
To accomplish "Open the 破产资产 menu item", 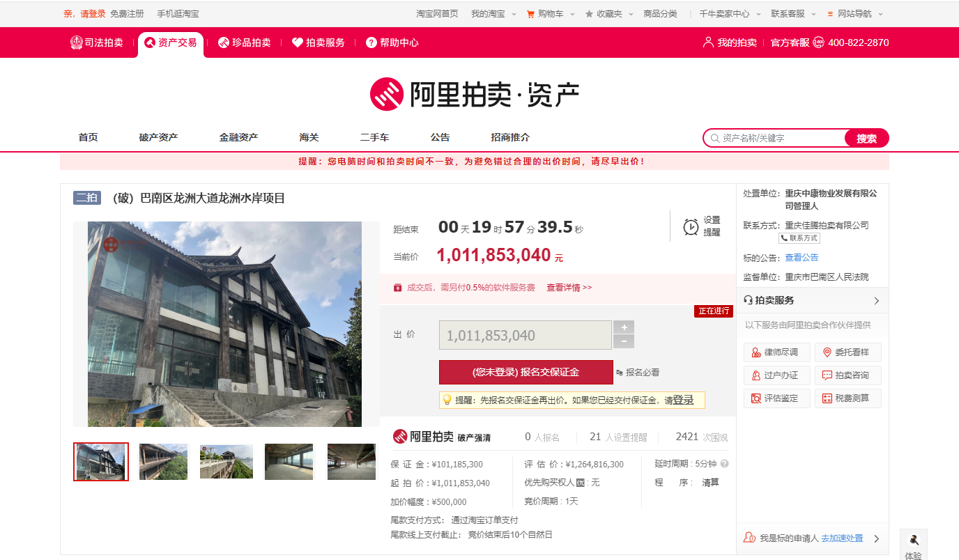I will point(158,137).
